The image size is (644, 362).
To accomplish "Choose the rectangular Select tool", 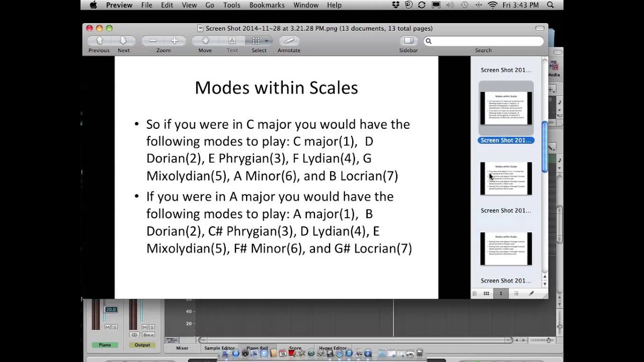I will click(256, 41).
